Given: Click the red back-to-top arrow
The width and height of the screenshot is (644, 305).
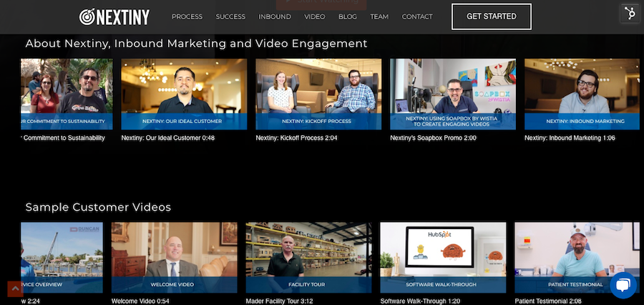Looking at the screenshot, I should click(15, 289).
